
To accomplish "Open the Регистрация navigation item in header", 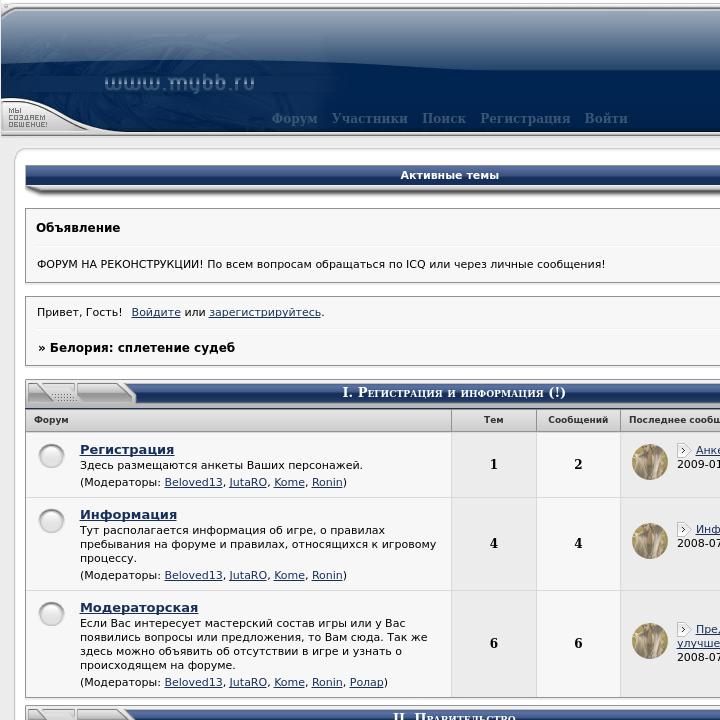I will (x=525, y=118).
